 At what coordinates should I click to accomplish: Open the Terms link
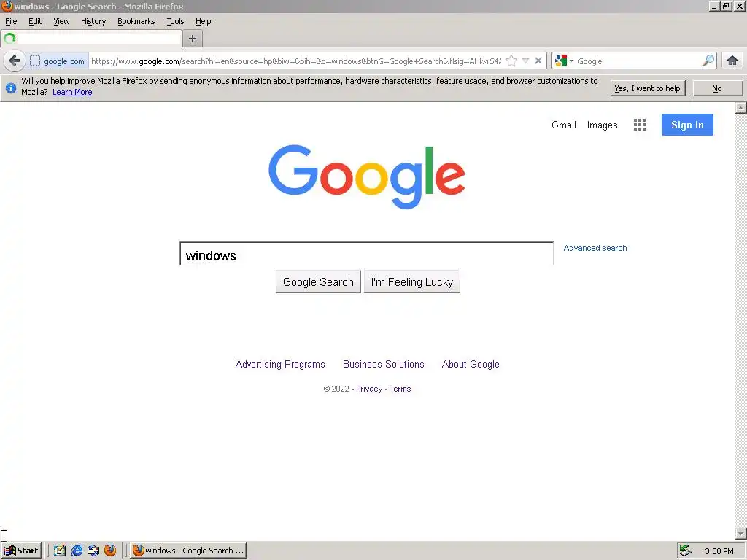coord(400,389)
